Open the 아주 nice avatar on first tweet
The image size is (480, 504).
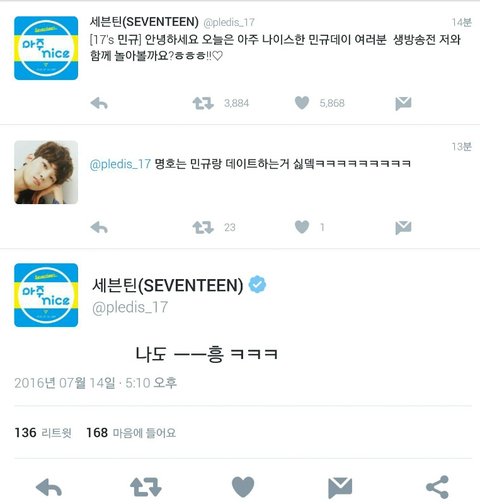point(46,48)
